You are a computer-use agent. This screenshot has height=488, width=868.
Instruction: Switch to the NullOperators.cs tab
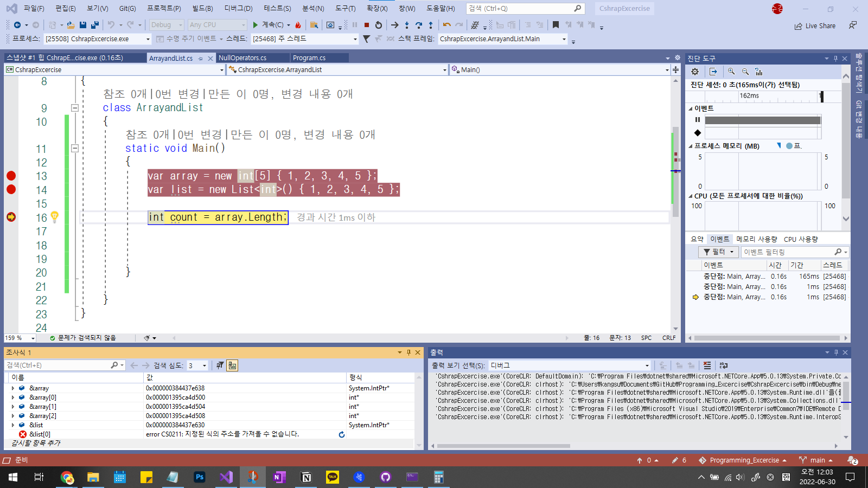point(242,58)
